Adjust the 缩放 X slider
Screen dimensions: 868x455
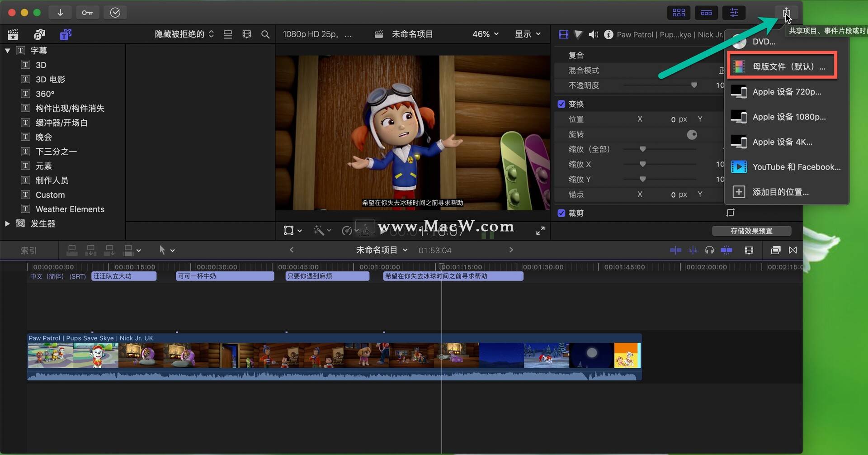642,164
